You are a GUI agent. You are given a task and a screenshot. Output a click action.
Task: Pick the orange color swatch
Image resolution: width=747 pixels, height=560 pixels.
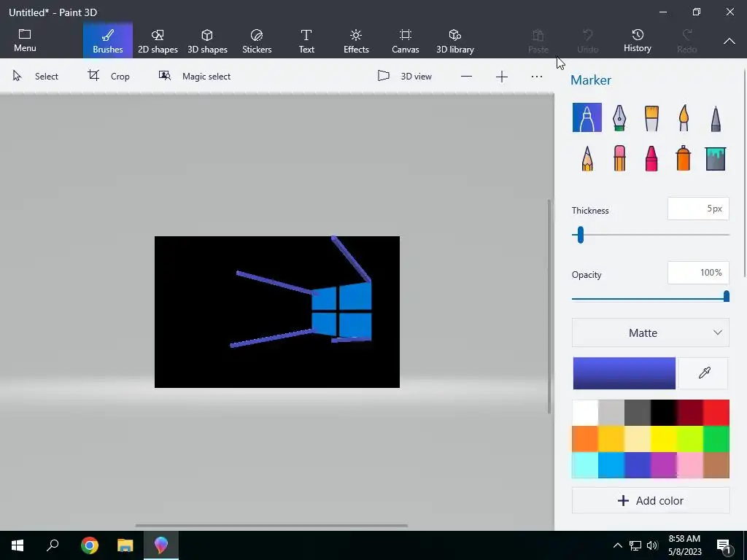pos(585,438)
